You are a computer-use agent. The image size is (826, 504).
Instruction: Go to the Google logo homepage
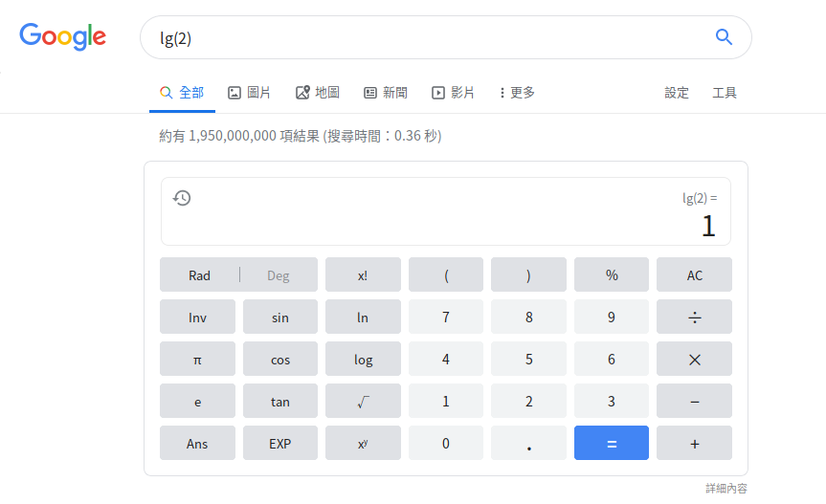[63, 37]
